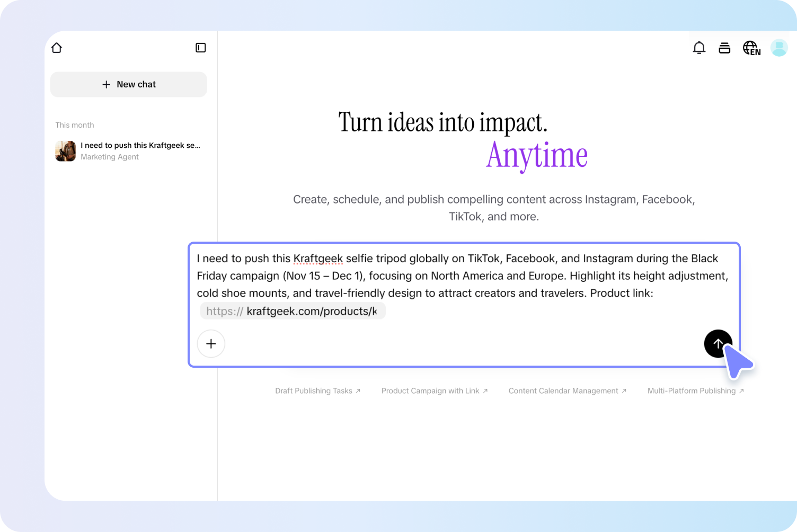Click the plus icon to attach a file
Viewport: 797px width, 532px height.
[x=211, y=344]
